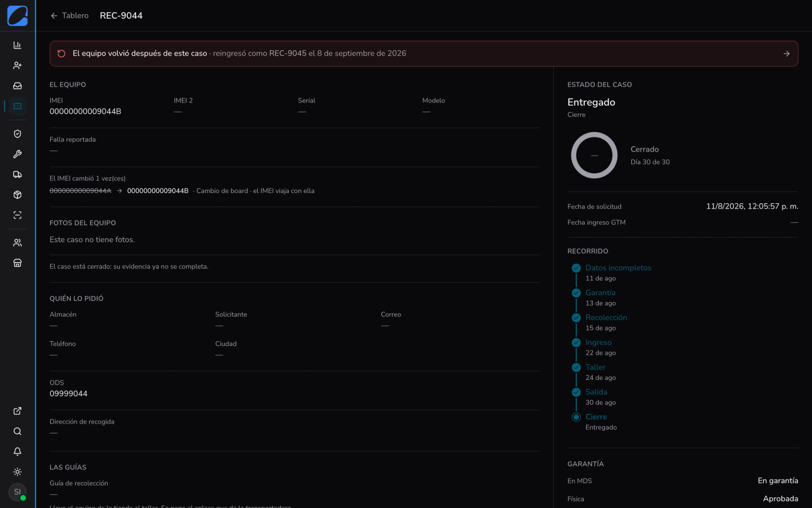Open the REC-9045 re-entry banner
Image resolution: width=812 pixels, height=508 pixels.
(424, 53)
